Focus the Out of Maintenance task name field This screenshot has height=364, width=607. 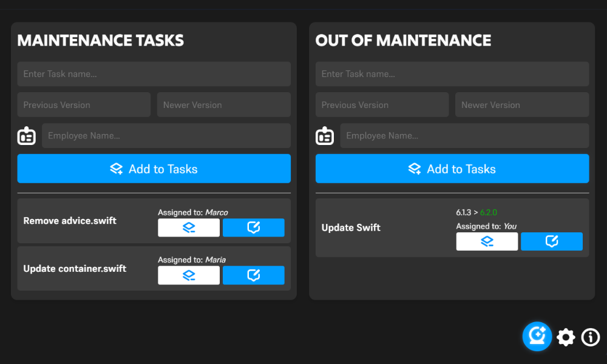point(452,74)
